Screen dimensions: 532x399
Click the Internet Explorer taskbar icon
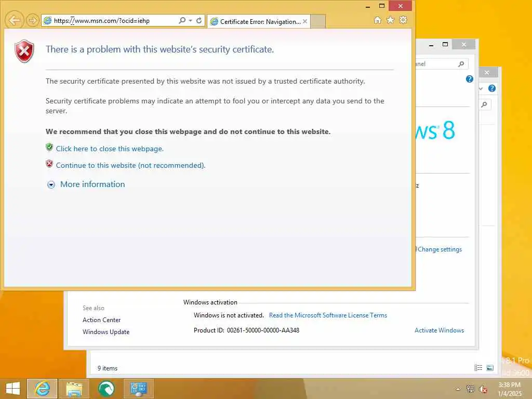coord(42,389)
